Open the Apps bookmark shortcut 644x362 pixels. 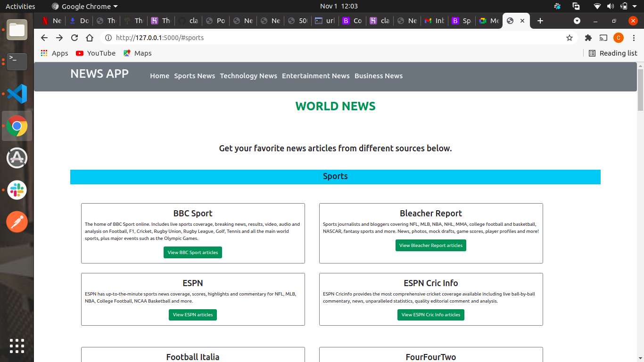(54, 53)
